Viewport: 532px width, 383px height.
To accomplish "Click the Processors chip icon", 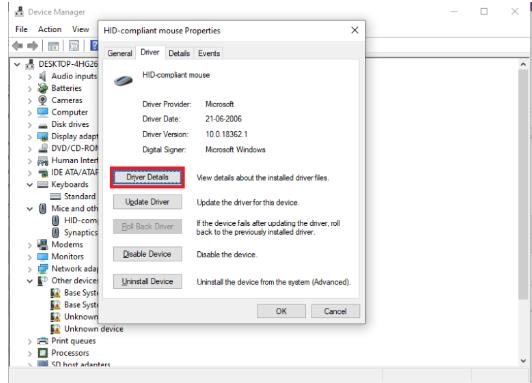I will click(43, 353).
